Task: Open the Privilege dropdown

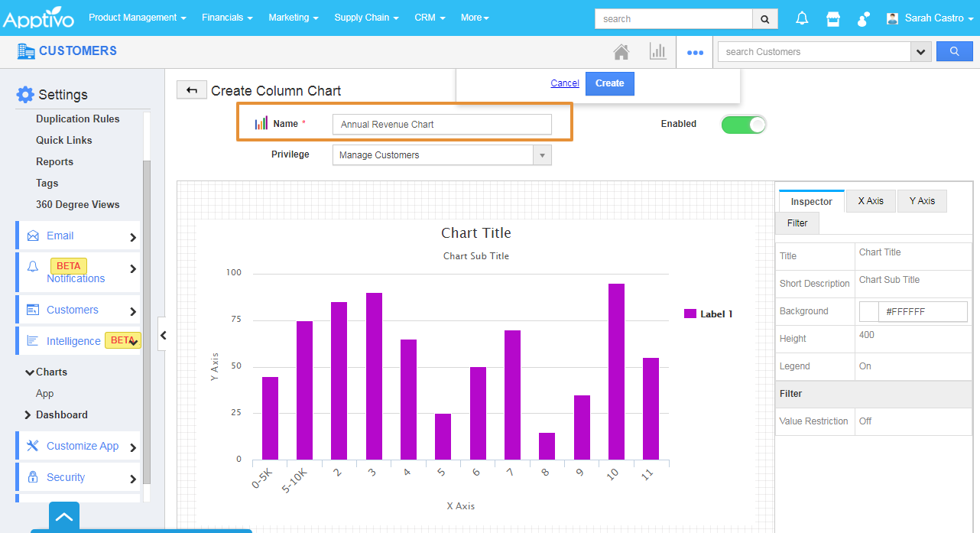Action: point(441,155)
